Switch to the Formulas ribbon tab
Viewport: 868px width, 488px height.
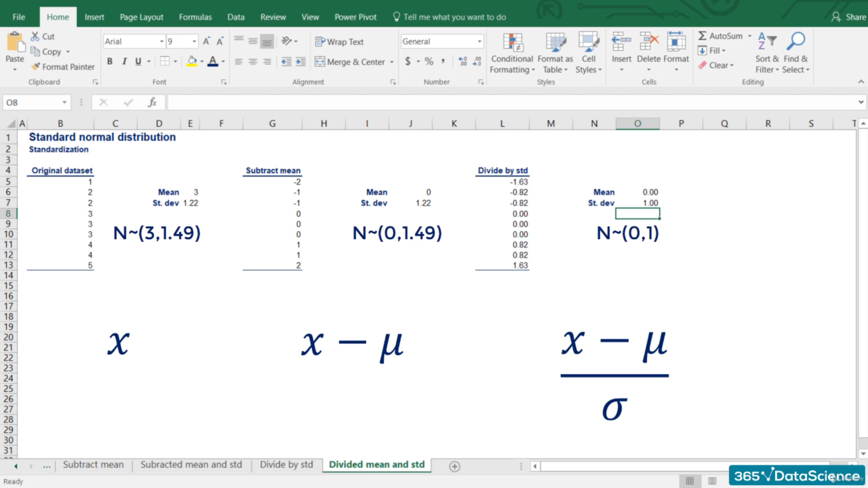[x=195, y=17]
